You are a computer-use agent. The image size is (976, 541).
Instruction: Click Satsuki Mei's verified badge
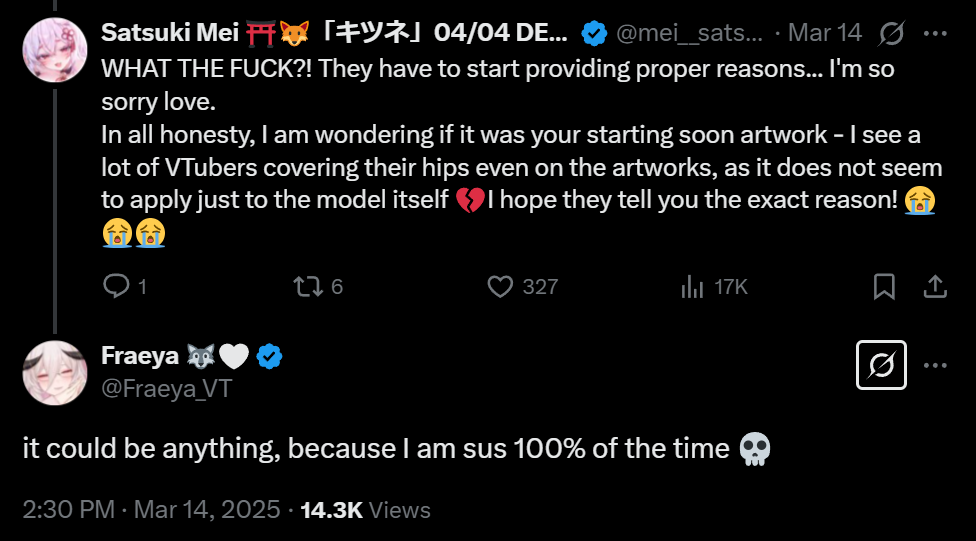coord(594,33)
